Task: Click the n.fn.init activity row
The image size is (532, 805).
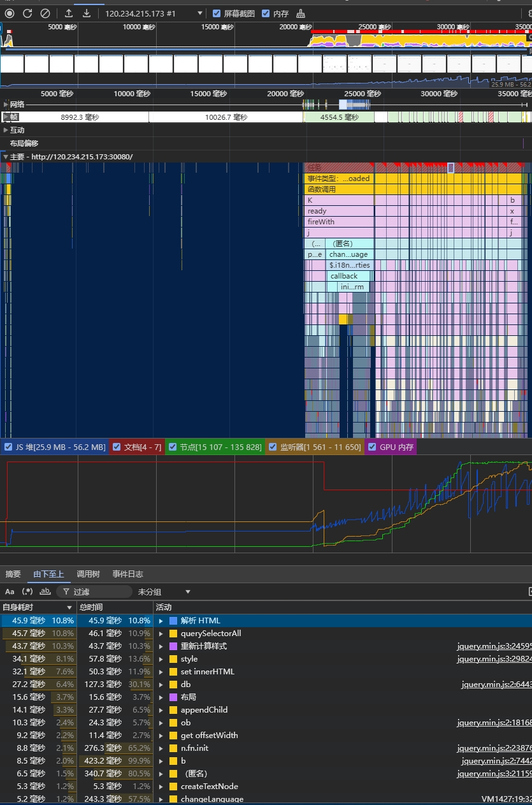Action: pyautogui.click(x=266, y=748)
